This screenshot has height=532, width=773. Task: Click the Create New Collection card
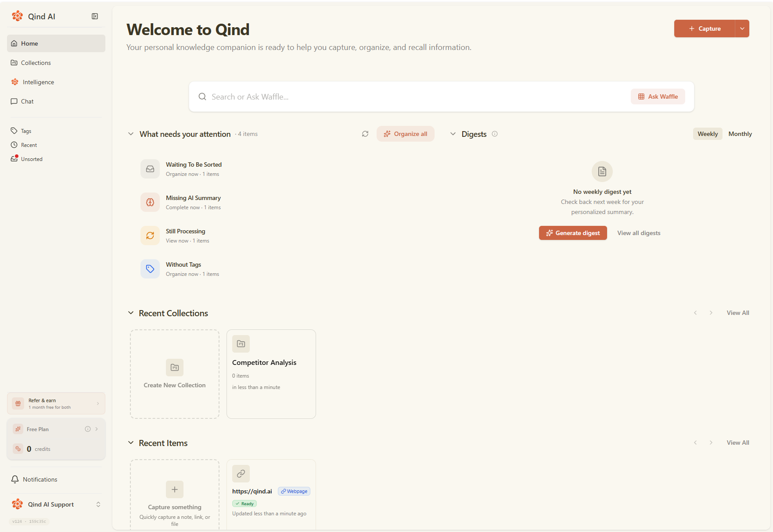[x=175, y=374]
